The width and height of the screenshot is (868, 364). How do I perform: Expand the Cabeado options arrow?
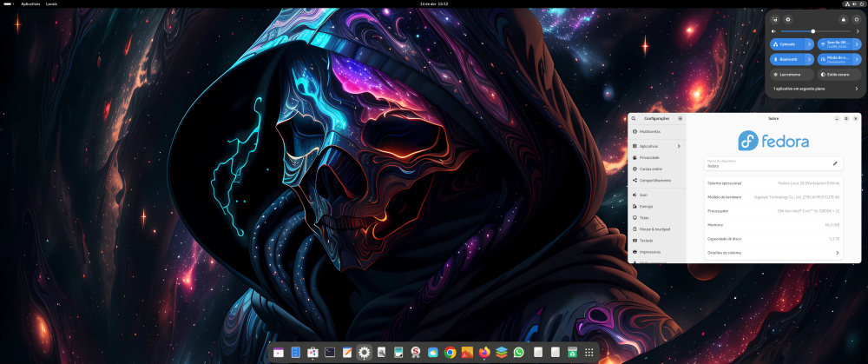[x=810, y=44]
